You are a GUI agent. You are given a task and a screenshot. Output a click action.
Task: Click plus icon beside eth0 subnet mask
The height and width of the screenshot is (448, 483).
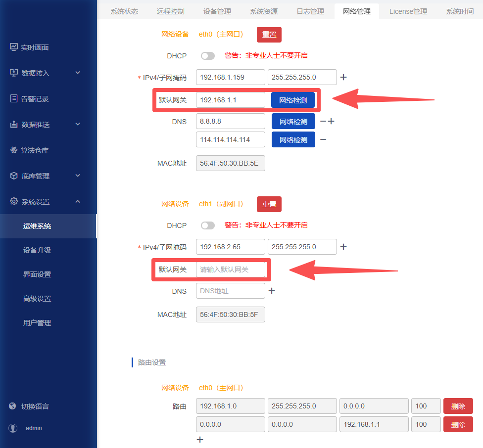tap(343, 78)
